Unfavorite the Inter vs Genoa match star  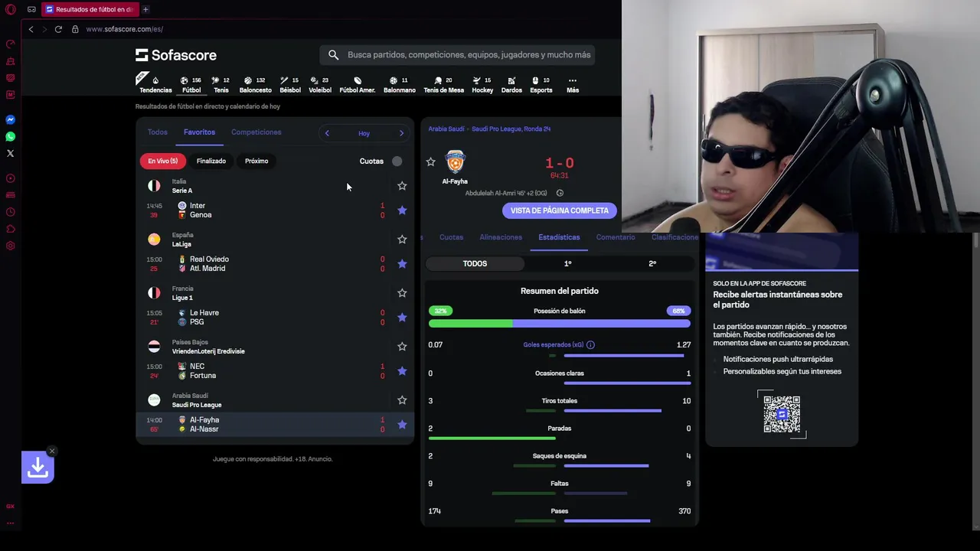(x=402, y=210)
